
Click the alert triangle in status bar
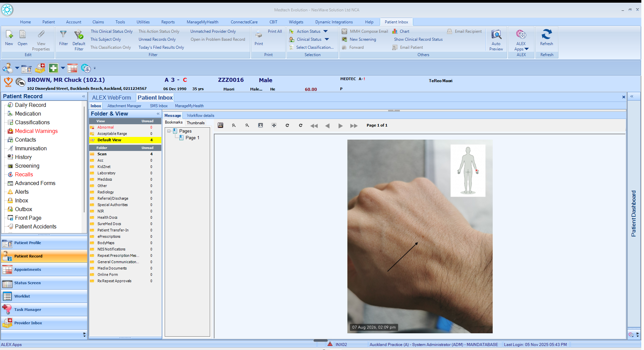tap(330, 344)
